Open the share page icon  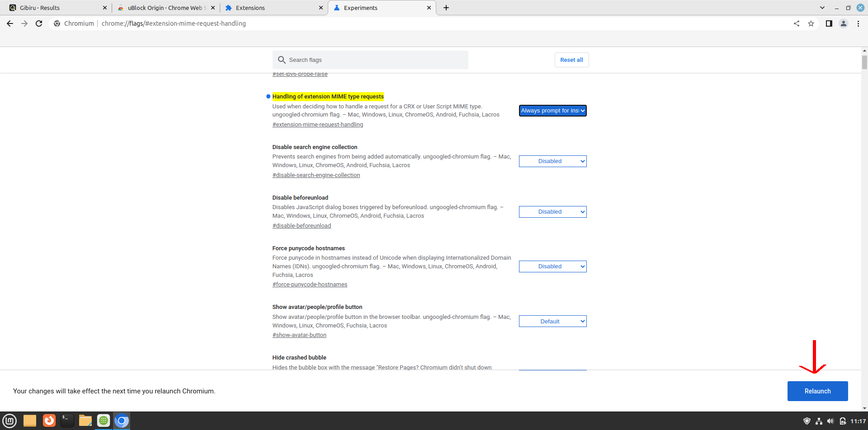tap(797, 23)
